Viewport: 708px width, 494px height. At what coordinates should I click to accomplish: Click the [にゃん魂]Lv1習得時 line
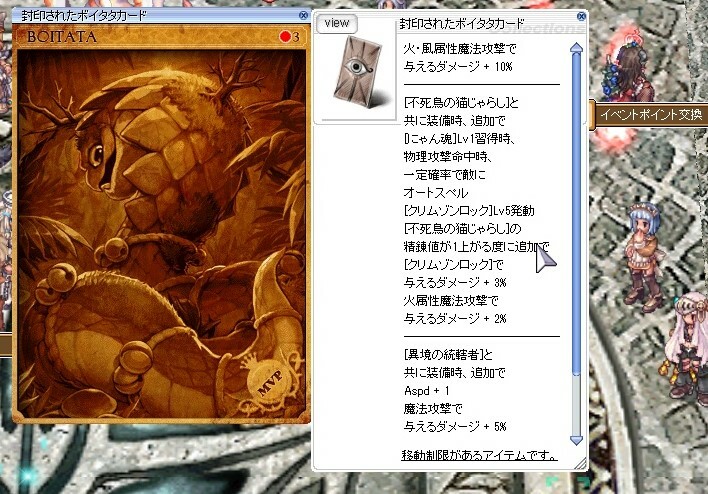(x=460, y=139)
